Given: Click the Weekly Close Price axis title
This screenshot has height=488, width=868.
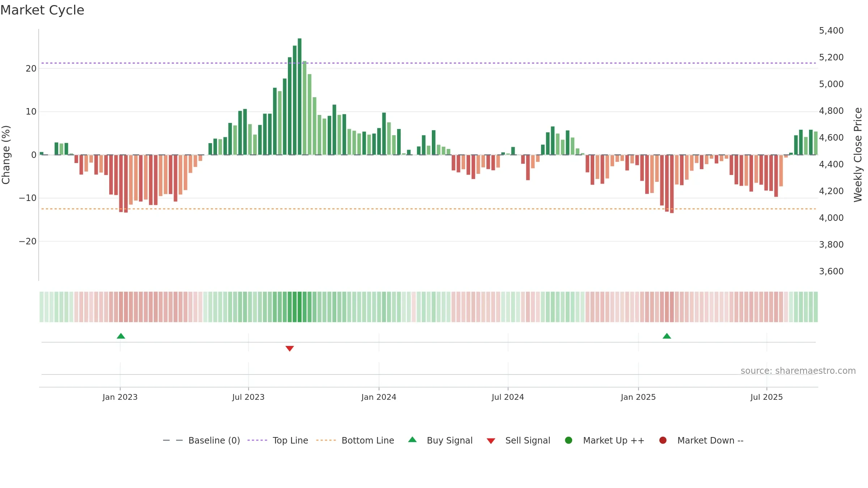Looking at the screenshot, I should (x=858, y=155).
